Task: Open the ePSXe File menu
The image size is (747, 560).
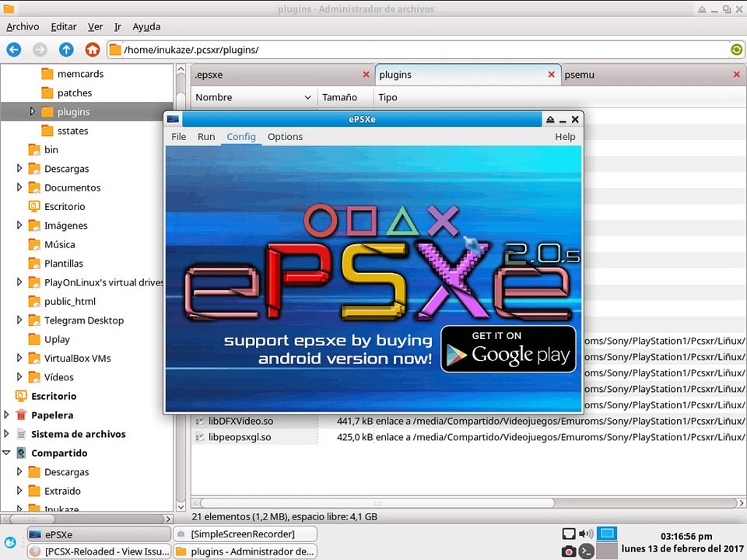Action: click(x=179, y=137)
